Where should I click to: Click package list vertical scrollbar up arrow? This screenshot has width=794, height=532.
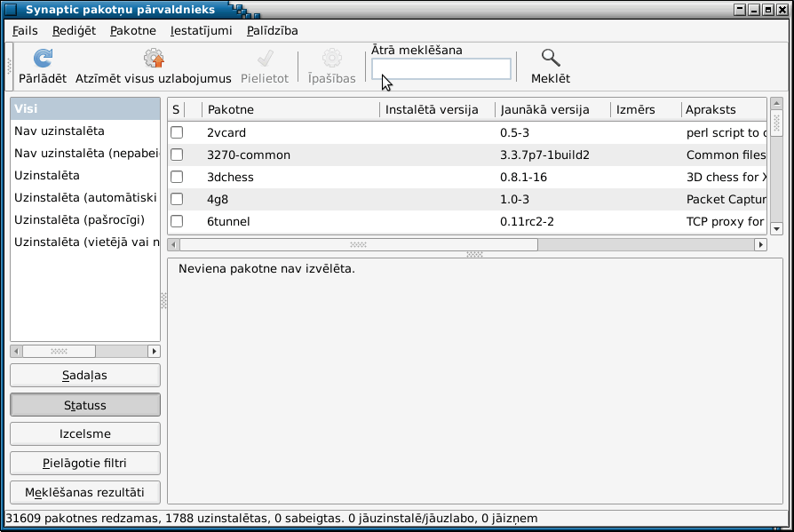click(776, 103)
